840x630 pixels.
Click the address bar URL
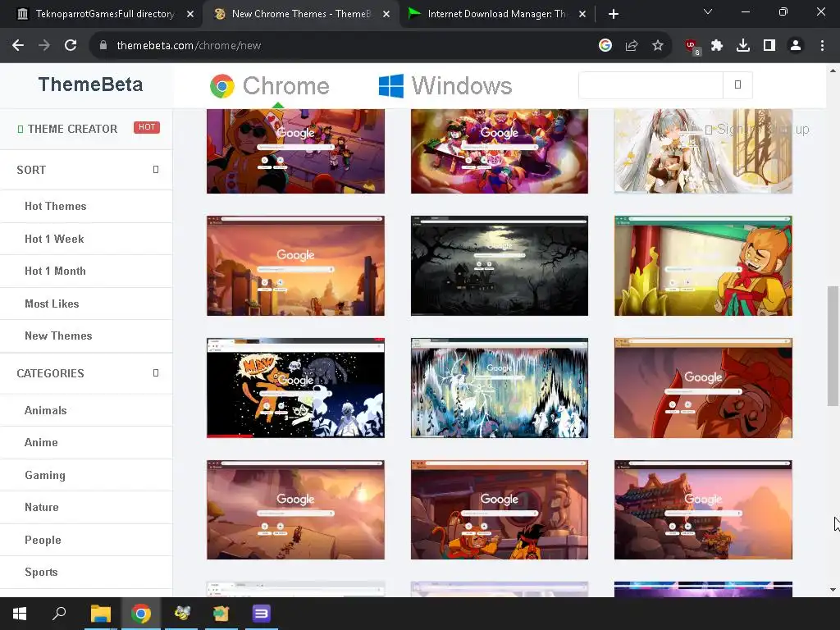click(189, 46)
